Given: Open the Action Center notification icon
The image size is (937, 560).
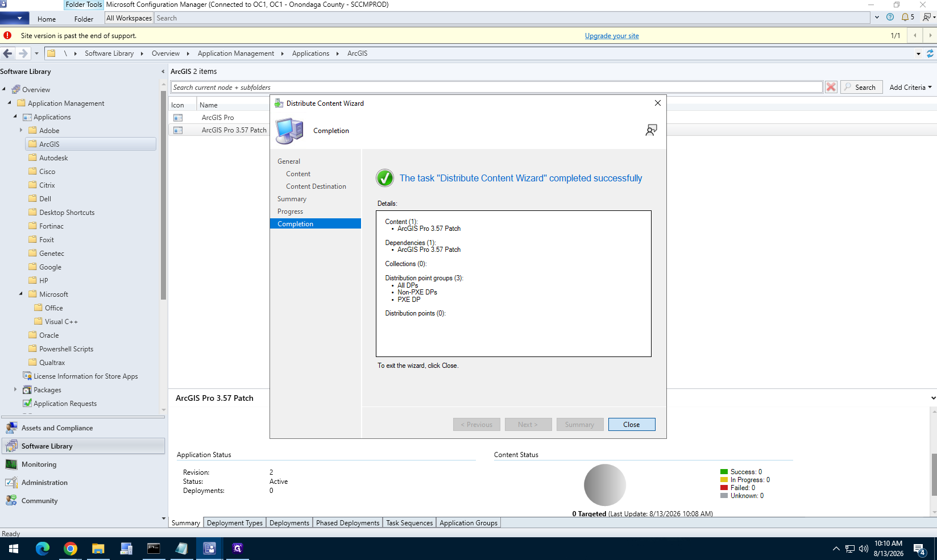Looking at the screenshot, I should click(x=919, y=549).
